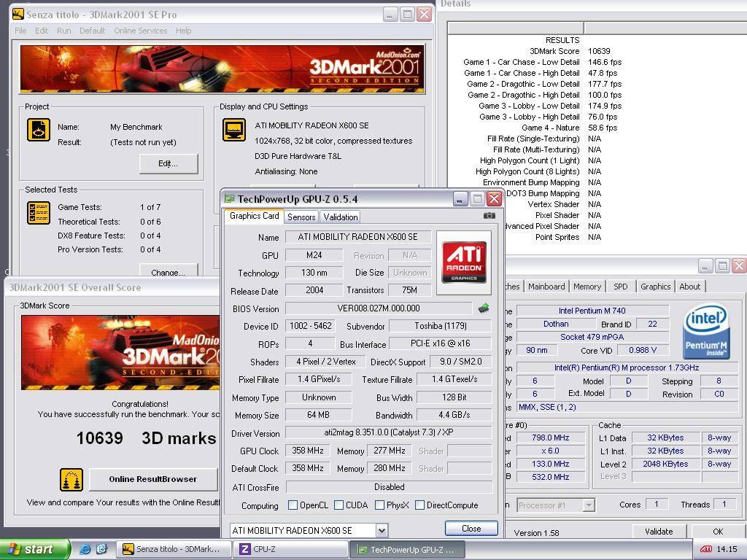The width and height of the screenshot is (747, 560).
Task: Click the BIOS save chip icon in GPU-Z
Action: 484,308
